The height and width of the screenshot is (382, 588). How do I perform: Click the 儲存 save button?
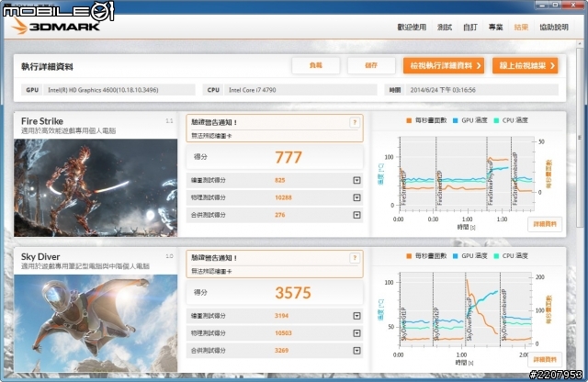[x=371, y=65]
